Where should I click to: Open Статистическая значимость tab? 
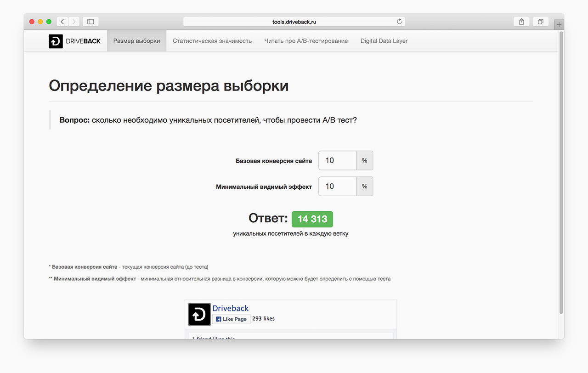click(x=212, y=41)
